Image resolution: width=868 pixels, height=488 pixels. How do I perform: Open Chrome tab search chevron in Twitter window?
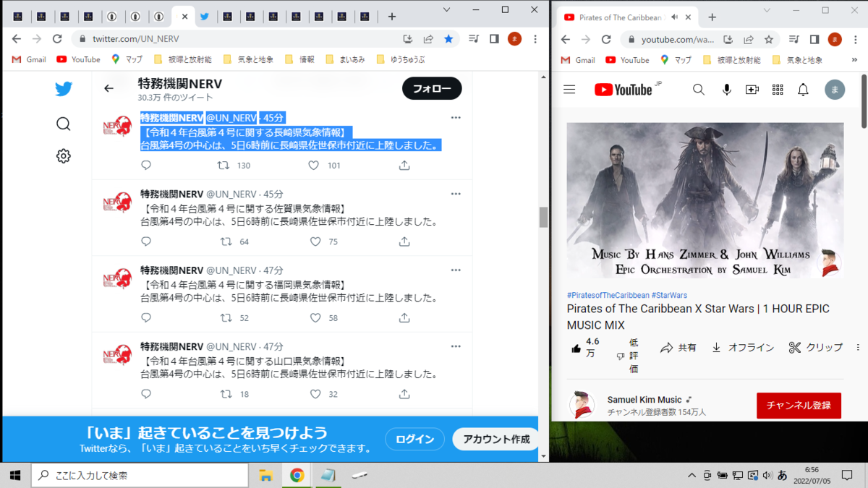tap(447, 10)
